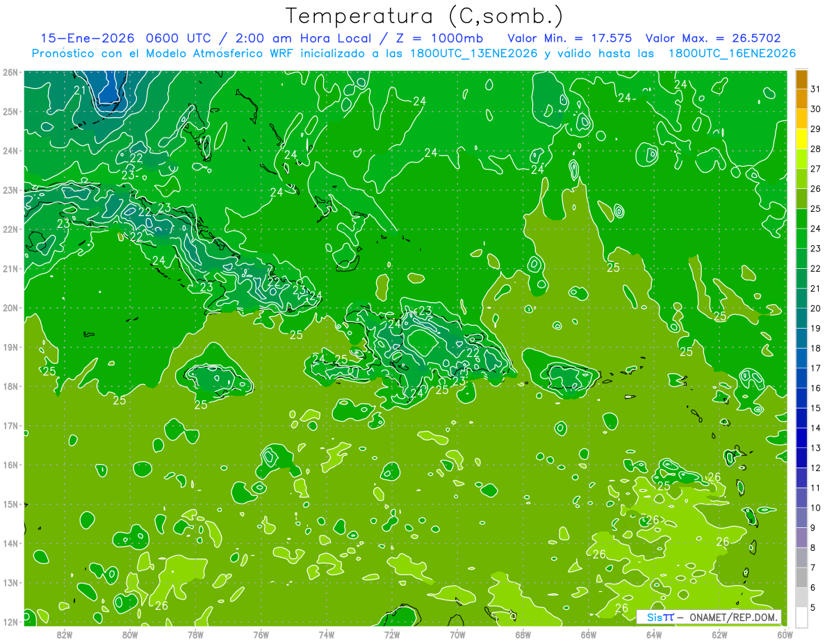Image resolution: width=834 pixels, height=644 pixels.
Task: Click longitude axis label "70W"
Action: (457, 634)
